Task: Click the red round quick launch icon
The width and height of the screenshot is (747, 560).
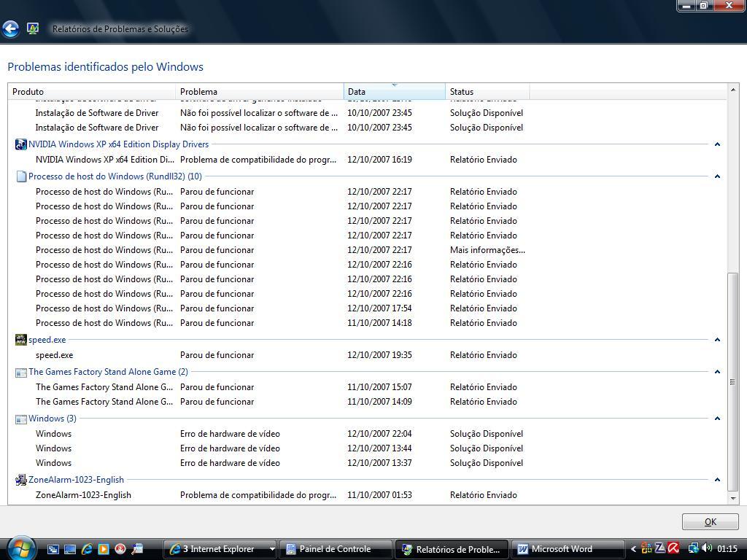Action: [120, 549]
